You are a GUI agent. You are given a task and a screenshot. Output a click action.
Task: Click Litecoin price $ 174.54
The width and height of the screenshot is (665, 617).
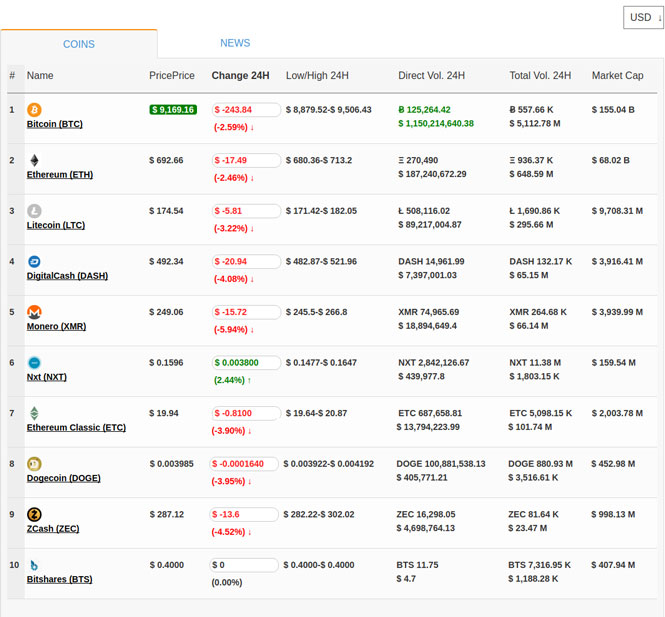point(166,211)
